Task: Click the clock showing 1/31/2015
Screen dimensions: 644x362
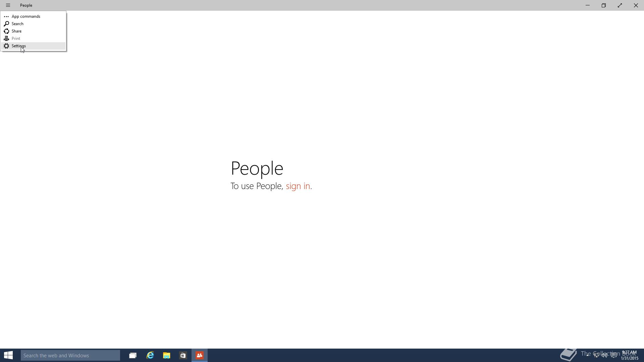Action: tap(630, 355)
